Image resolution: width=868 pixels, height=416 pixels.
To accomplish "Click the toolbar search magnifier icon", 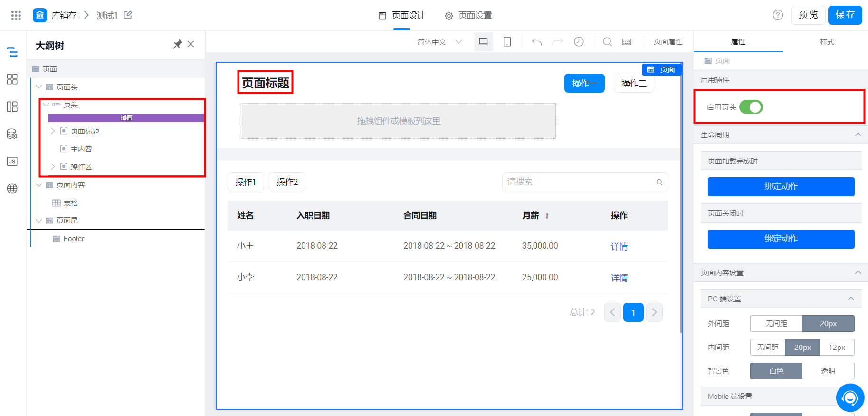I will click(607, 42).
